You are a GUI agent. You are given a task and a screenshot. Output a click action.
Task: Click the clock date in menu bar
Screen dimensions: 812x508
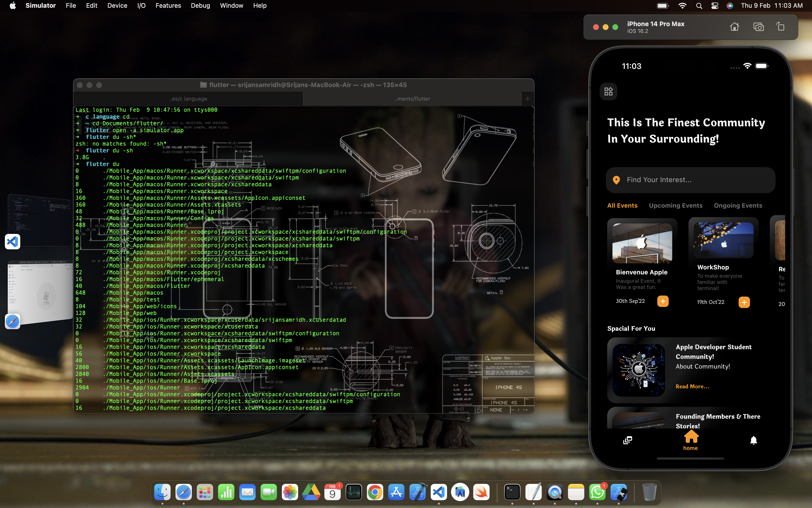pos(772,6)
